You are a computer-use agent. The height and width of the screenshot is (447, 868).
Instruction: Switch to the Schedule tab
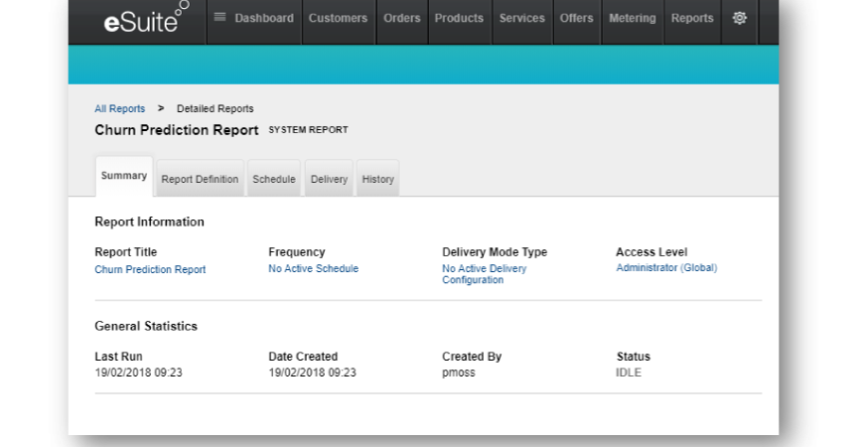[x=274, y=180]
